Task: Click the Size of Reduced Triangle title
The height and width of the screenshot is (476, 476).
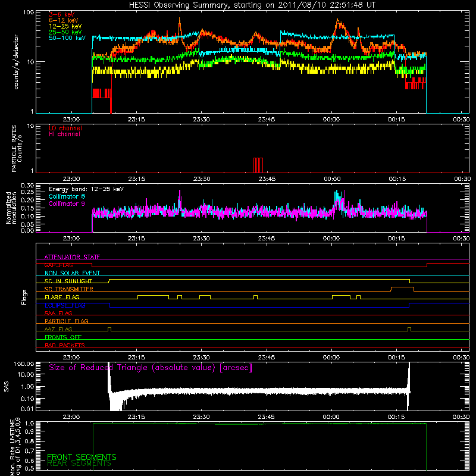Action: click(151, 368)
